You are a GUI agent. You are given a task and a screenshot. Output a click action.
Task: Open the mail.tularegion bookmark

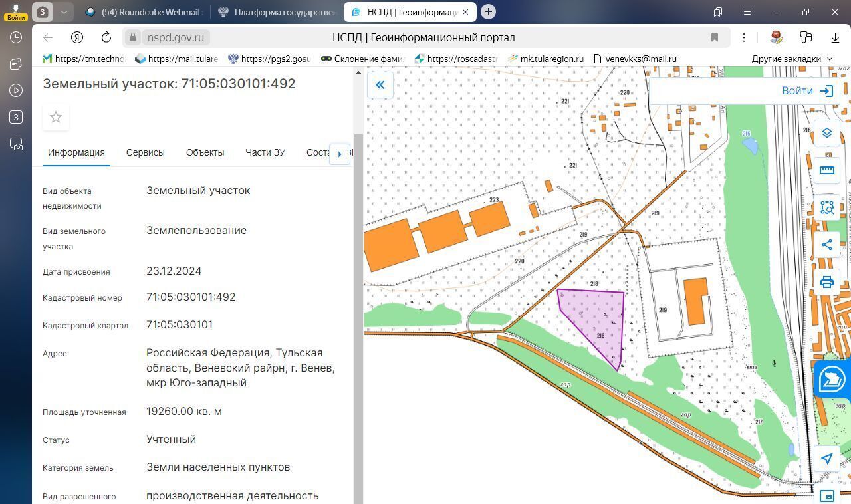click(x=176, y=59)
